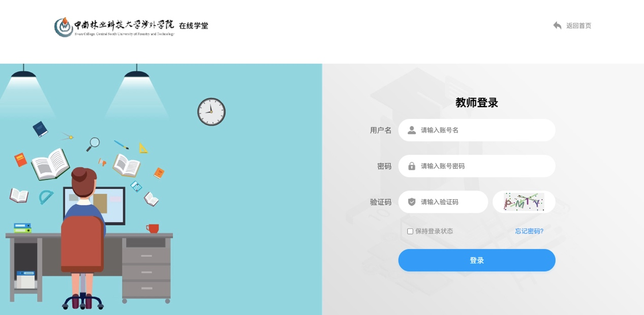The image size is (644, 315).
Task: Click the wall clock in the illustration
Action: pos(211,112)
